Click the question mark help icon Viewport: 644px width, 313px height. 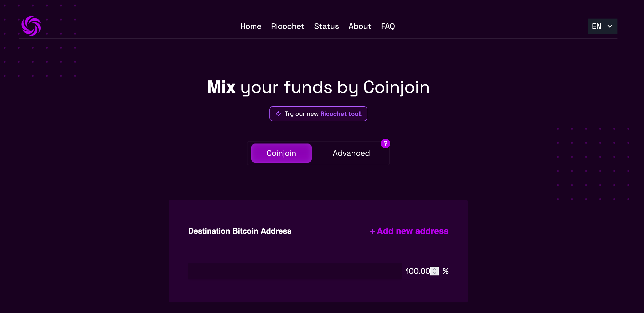tap(385, 143)
